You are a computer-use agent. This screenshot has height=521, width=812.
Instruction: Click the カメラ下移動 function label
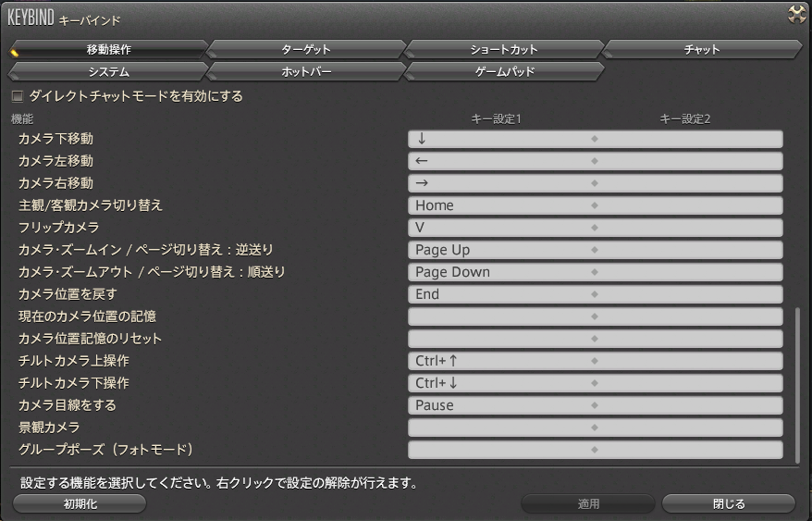pyautogui.click(x=55, y=139)
